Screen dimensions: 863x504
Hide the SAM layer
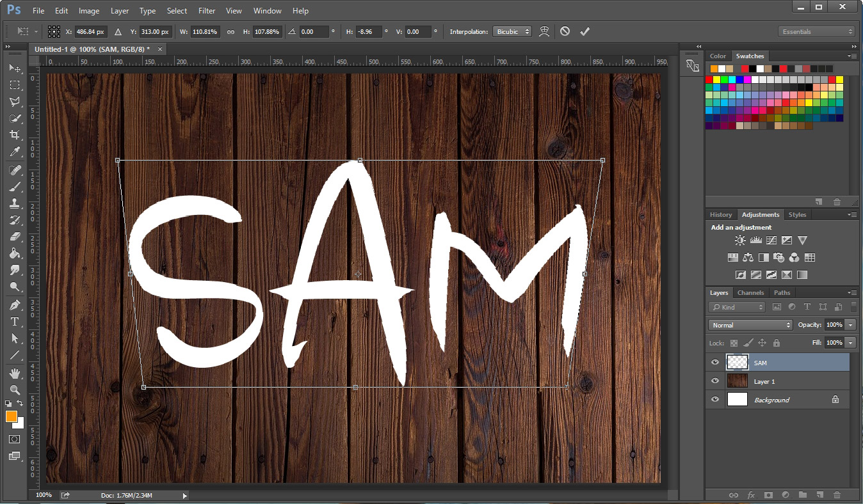715,363
